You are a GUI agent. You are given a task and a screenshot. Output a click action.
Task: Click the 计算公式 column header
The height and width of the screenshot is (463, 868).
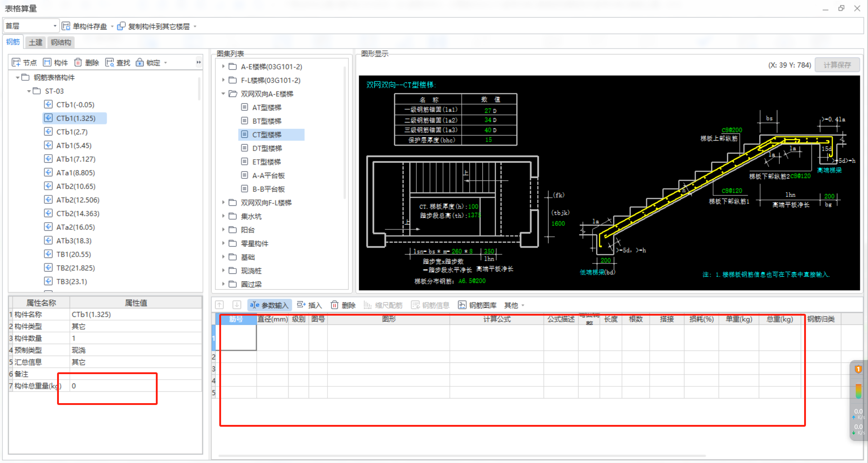coord(497,319)
